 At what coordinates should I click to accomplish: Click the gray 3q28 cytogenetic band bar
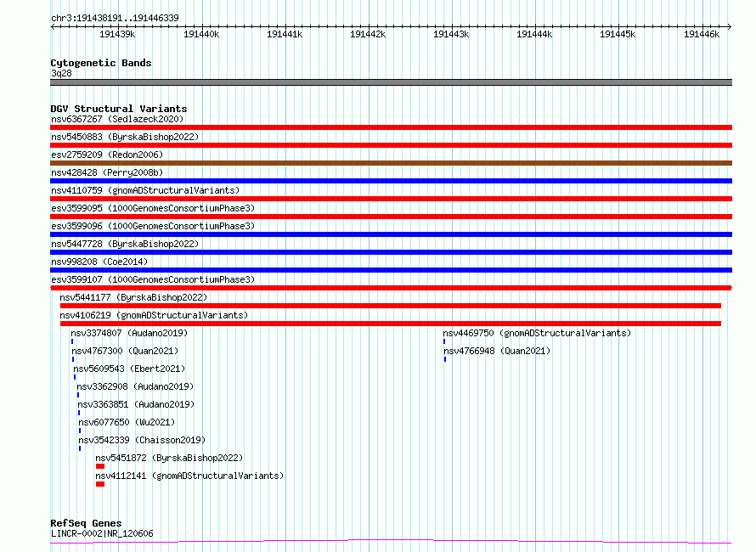(391, 82)
